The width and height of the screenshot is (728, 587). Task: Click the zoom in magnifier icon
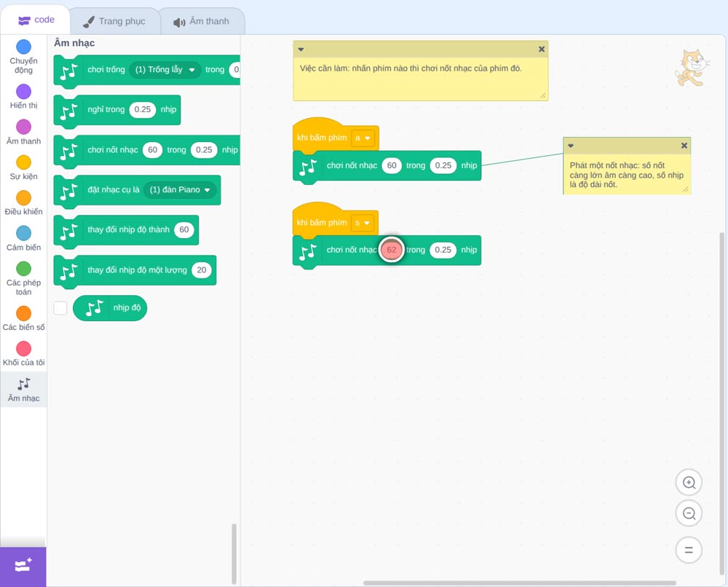click(689, 483)
